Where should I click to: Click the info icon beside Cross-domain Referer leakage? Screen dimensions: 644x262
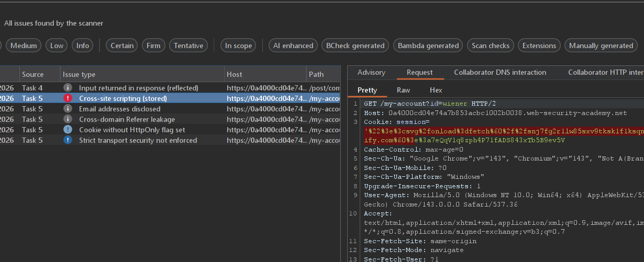coord(68,119)
